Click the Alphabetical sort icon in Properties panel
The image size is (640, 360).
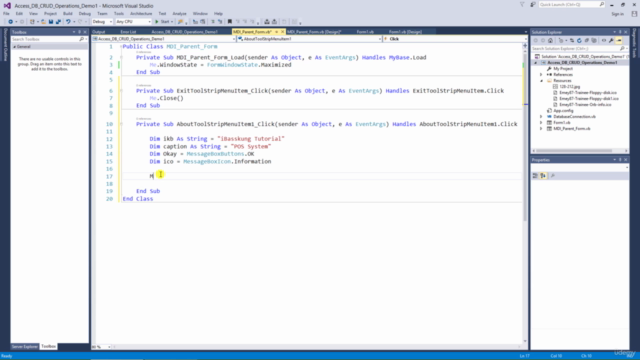click(x=543, y=176)
